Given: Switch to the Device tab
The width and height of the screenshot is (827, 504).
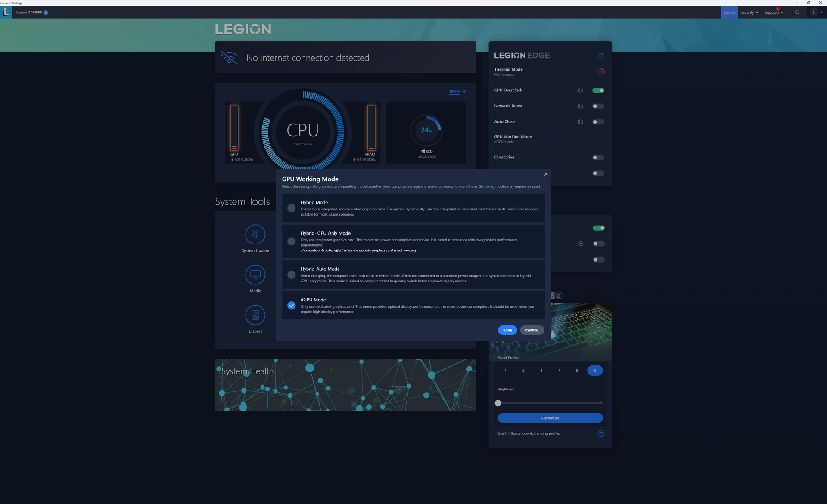Looking at the screenshot, I should [729, 12].
